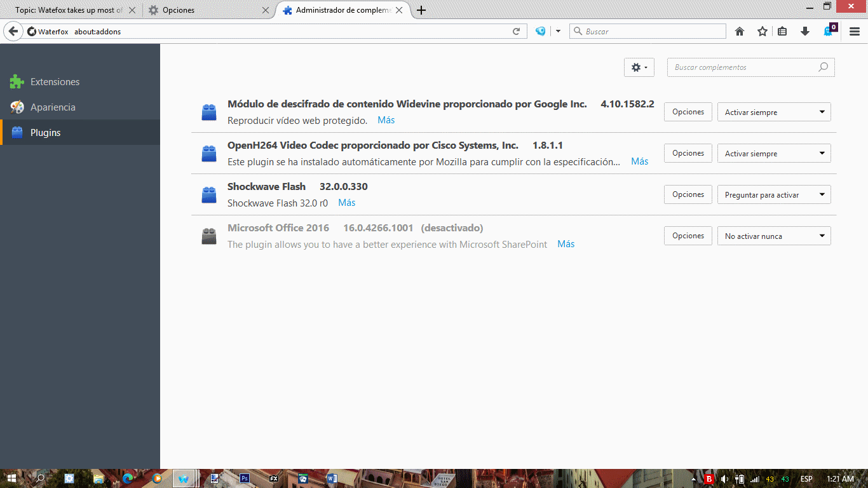Open the search engine dropdown arrow

(x=558, y=31)
